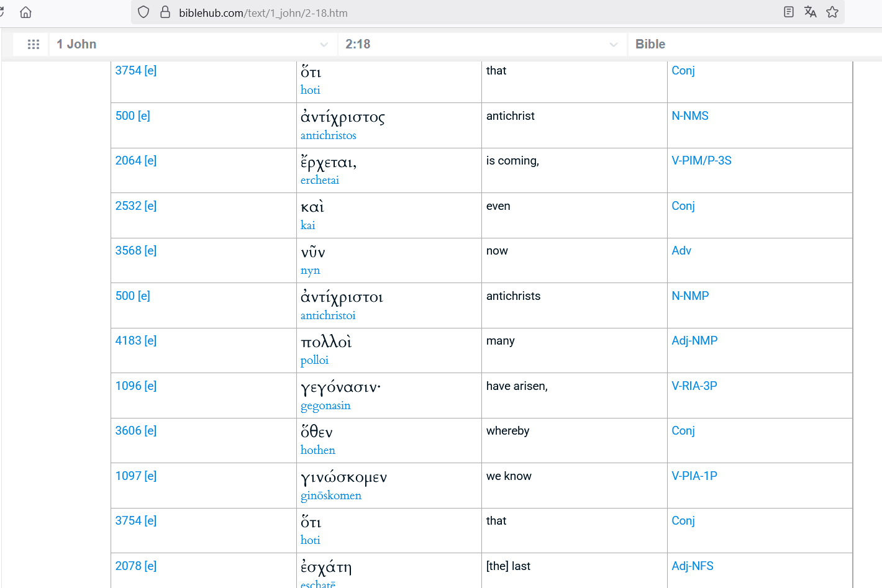Screen dimensions: 882x588
Task: Expand the 2:18 verse dropdown
Action: pos(482,44)
